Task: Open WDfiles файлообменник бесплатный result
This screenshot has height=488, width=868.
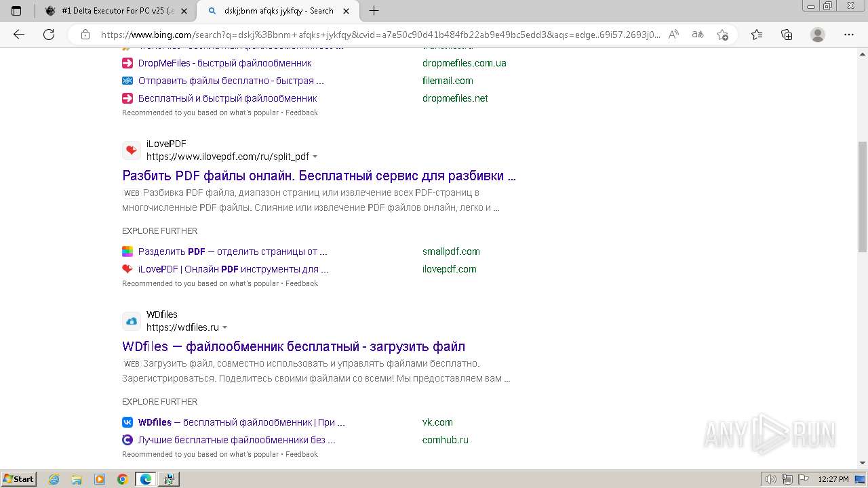Action: pos(294,346)
